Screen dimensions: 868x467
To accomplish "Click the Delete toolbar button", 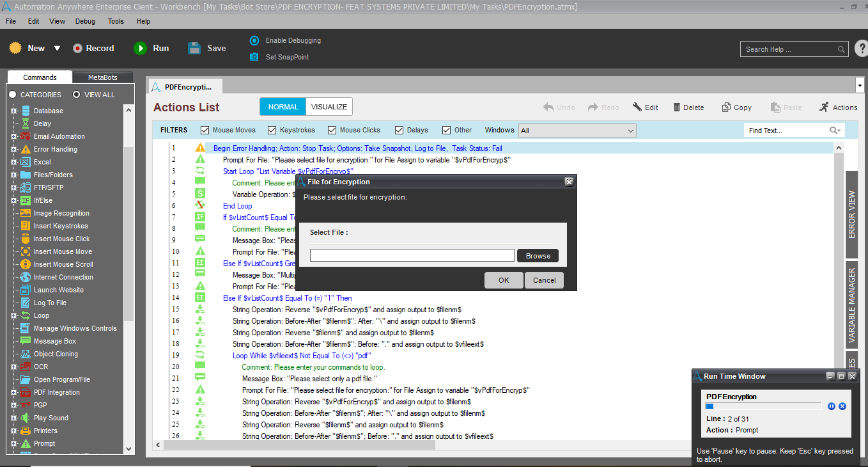I will point(688,107).
